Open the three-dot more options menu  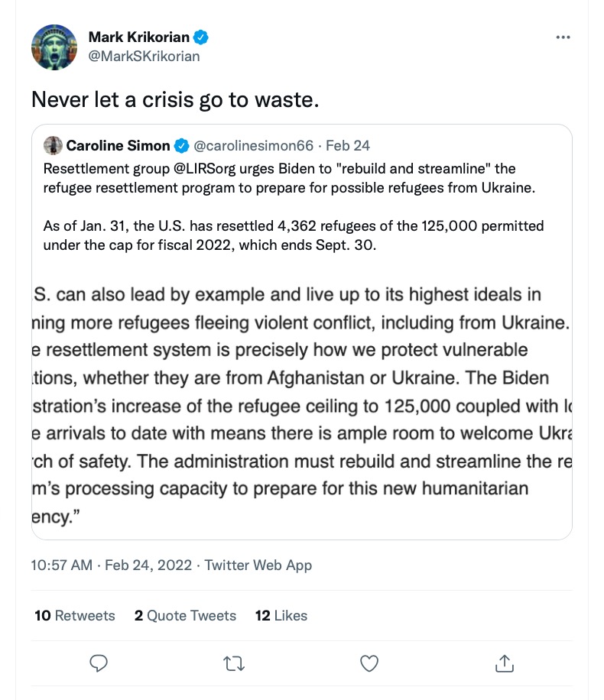pyautogui.click(x=563, y=37)
